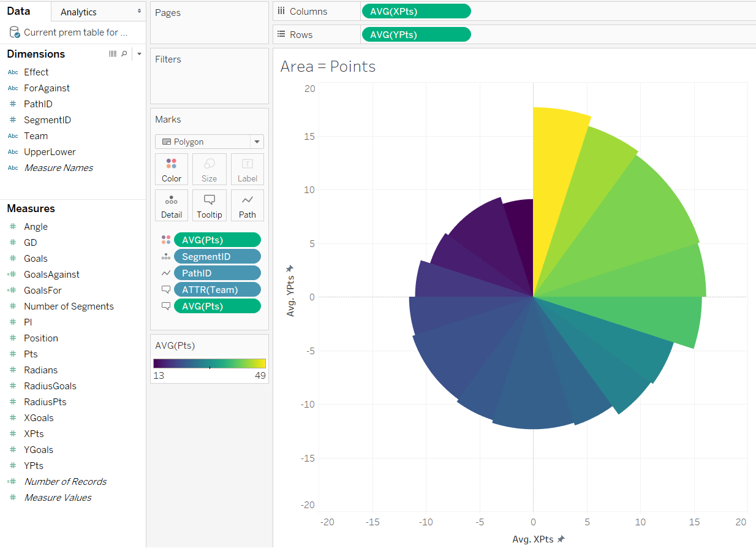Viewport: 756px width, 548px height.
Task: Select the YPts measure
Action: [34, 465]
